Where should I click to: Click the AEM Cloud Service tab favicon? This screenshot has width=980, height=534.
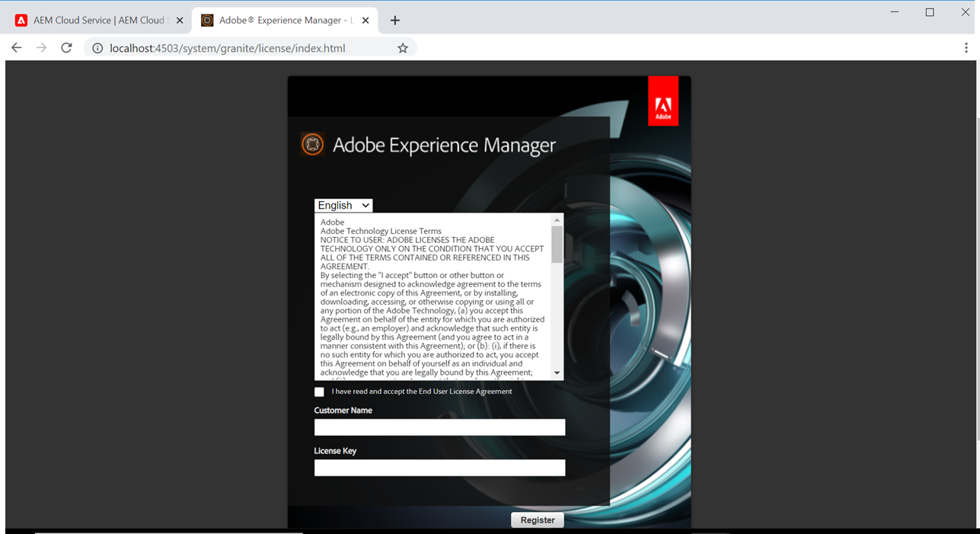[21, 21]
